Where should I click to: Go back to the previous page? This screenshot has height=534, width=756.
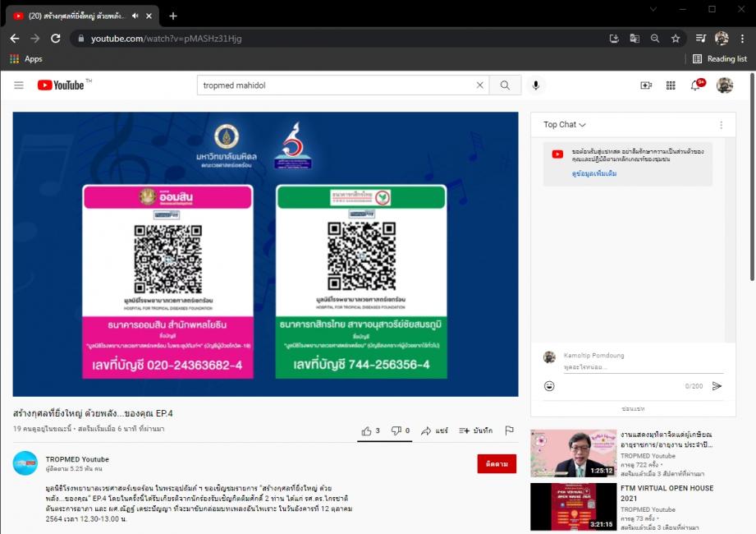coord(15,39)
